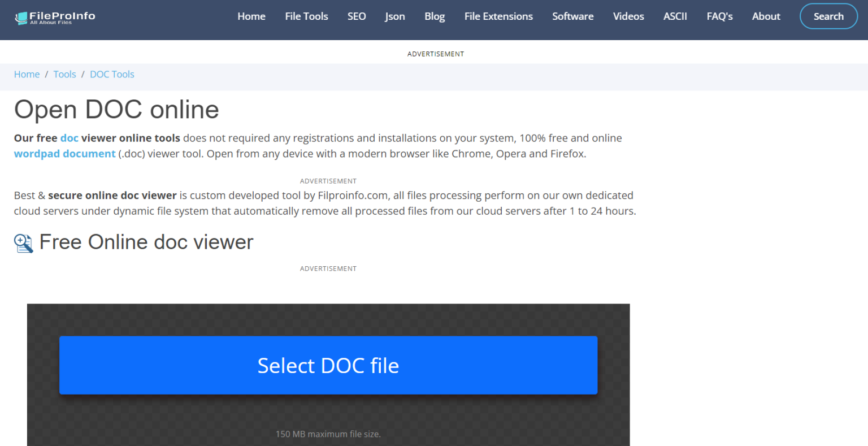Open the ASCII reference page
Screen dimensions: 868x446
click(x=675, y=16)
